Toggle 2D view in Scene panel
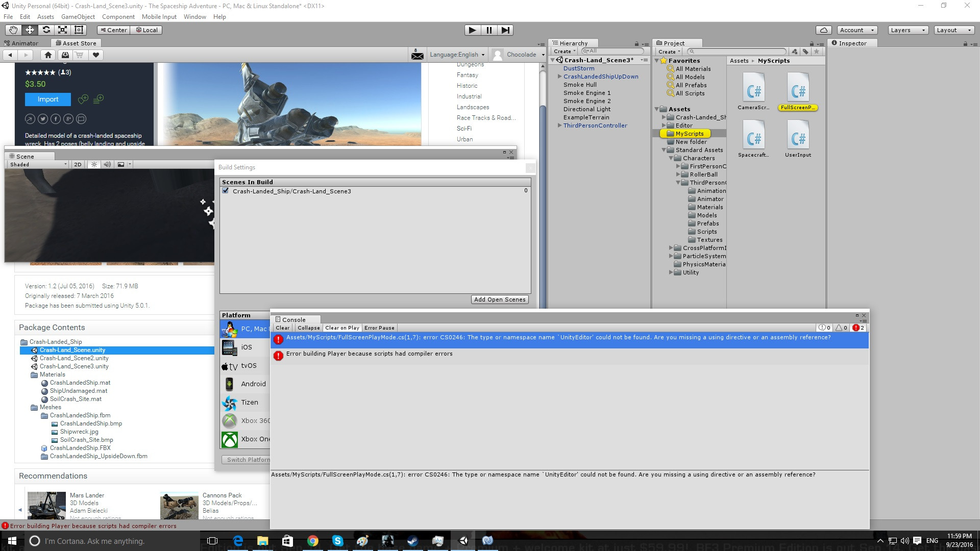The width and height of the screenshot is (980, 551). coord(78,164)
